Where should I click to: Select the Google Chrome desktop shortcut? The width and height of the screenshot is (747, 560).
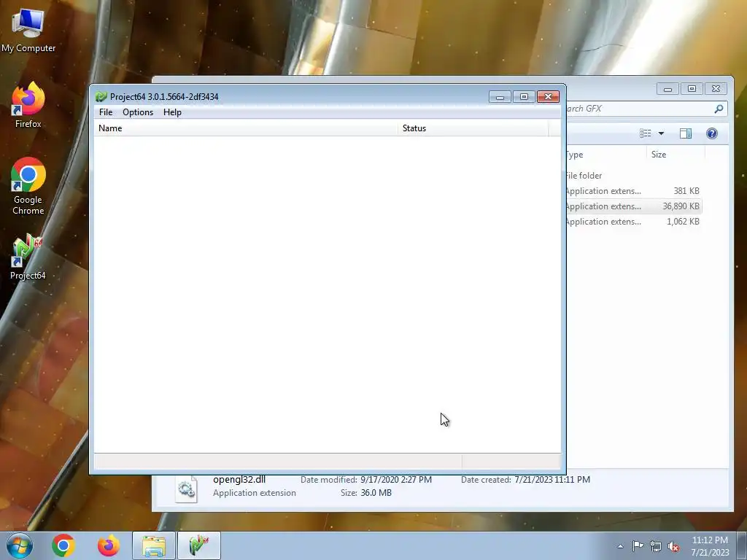[x=28, y=186]
